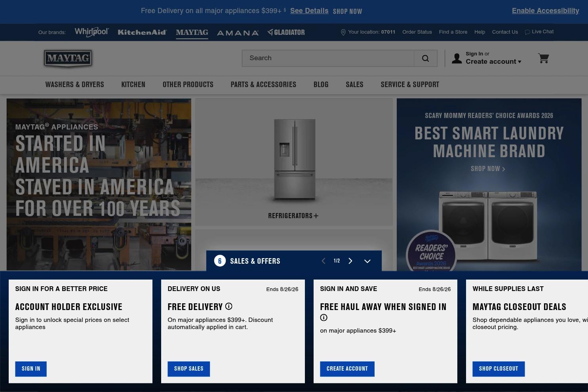The width and height of the screenshot is (588, 392).
Task: Click the "Account Holder Exclusive" heading
Action: point(69,307)
